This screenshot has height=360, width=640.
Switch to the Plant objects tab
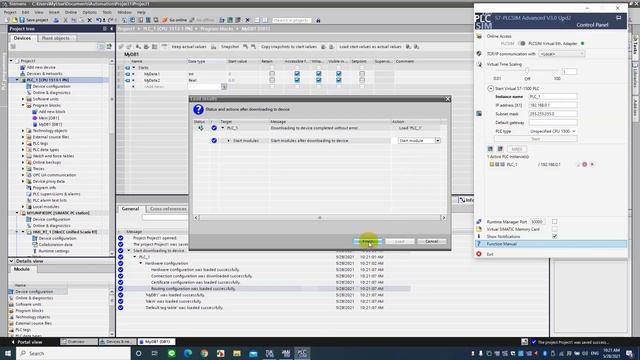click(56, 38)
